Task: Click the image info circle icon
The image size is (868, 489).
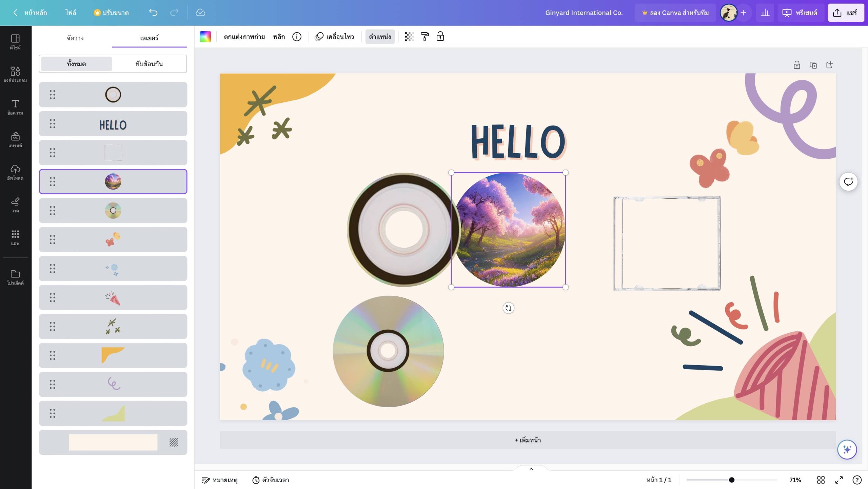Action: [297, 37]
